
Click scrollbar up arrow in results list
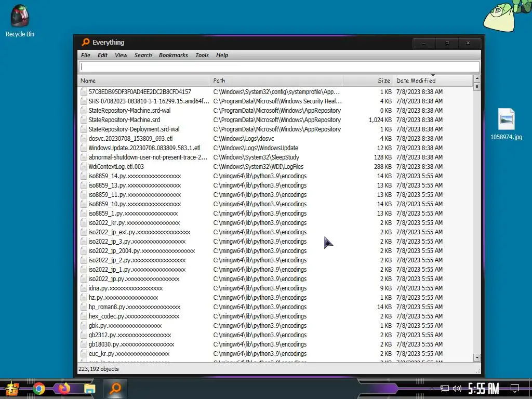pos(477,78)
